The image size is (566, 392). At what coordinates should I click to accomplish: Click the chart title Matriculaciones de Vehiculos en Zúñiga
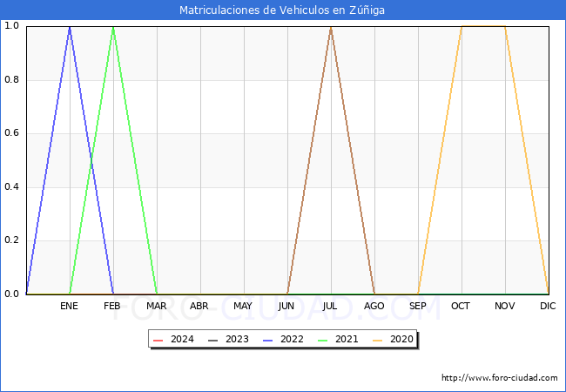click(282, 10)
